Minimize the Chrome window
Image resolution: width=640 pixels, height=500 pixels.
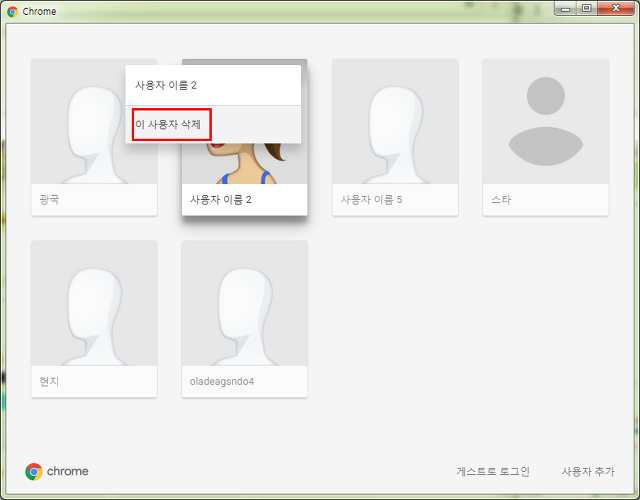click(565, 9)
